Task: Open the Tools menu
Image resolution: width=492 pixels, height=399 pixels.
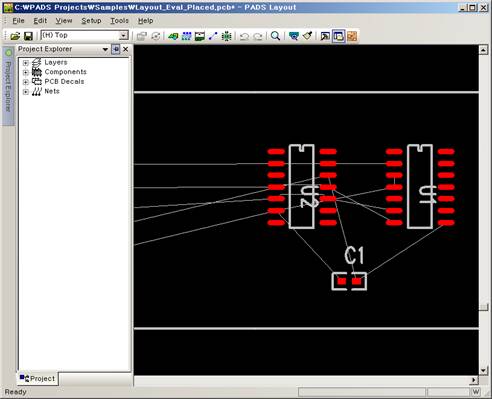Action: tap(119, 21)
